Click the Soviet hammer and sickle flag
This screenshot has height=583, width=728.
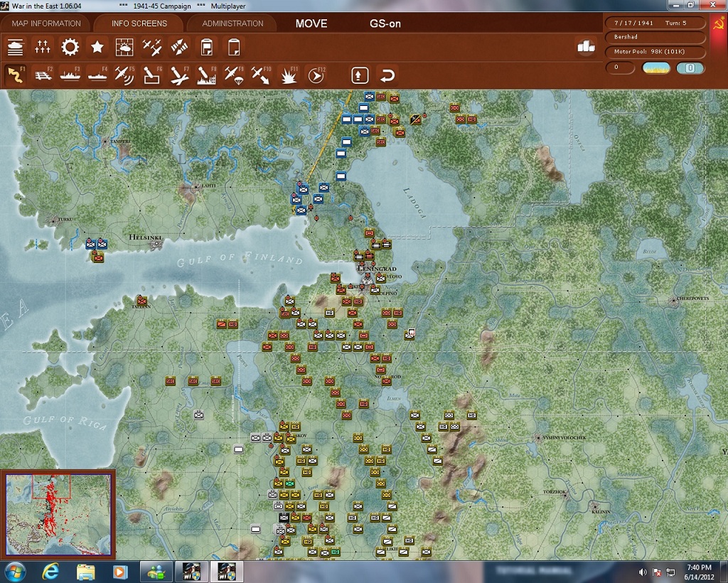coord(718,22)
